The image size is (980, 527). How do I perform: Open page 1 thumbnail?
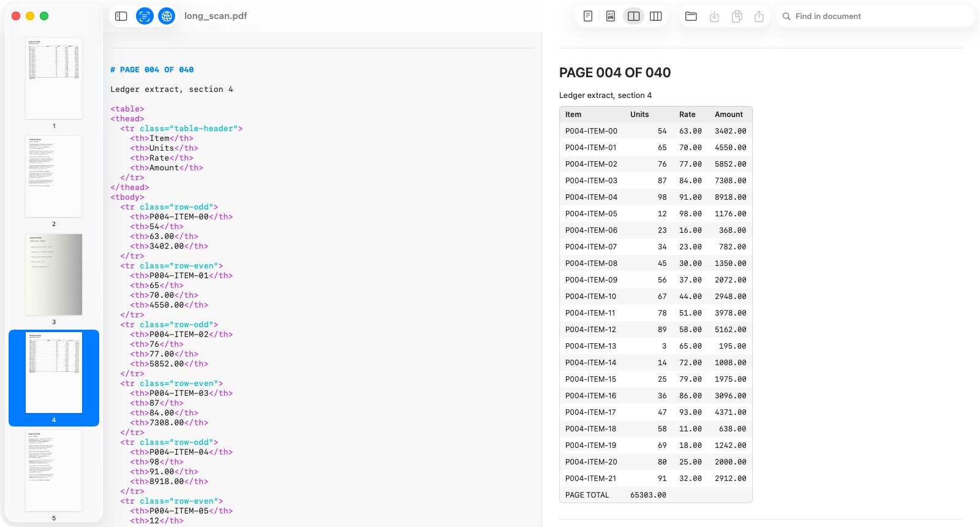[x=54, y=78]
